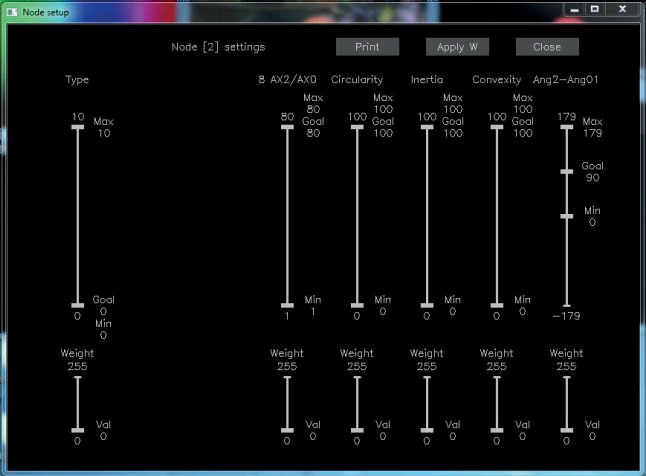Click the Circularity Max handle at 100

pos(357,127)
